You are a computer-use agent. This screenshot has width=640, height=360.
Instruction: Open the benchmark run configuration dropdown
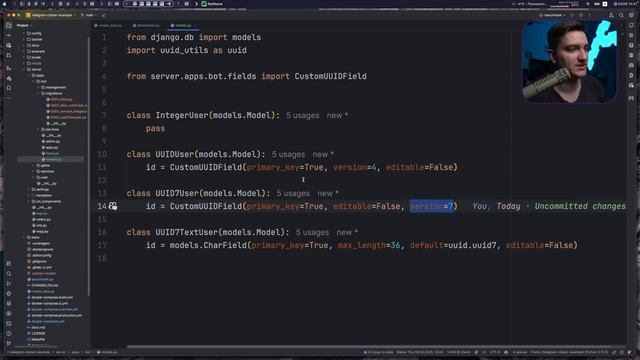click(x=552, y=15)
